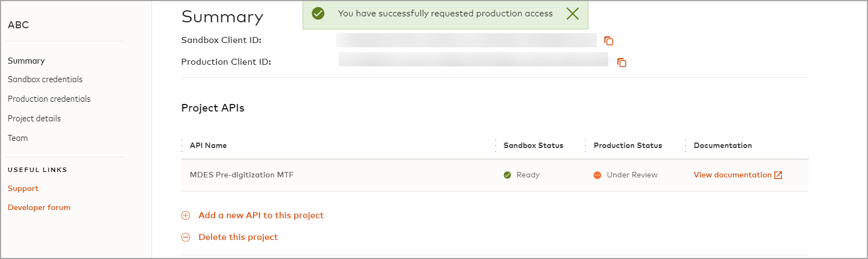868x259 pixels.
Task: Click View documentation link
Action: coord(732,175)
